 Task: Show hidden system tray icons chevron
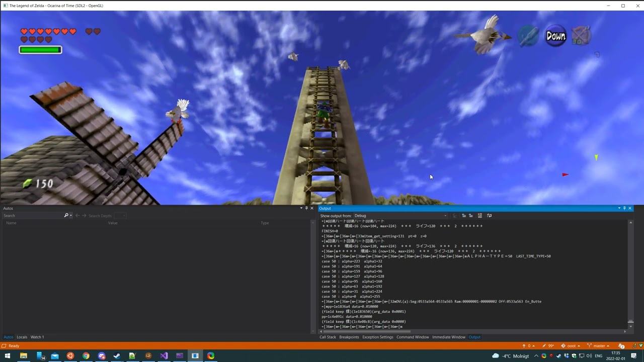coord(536,356)
